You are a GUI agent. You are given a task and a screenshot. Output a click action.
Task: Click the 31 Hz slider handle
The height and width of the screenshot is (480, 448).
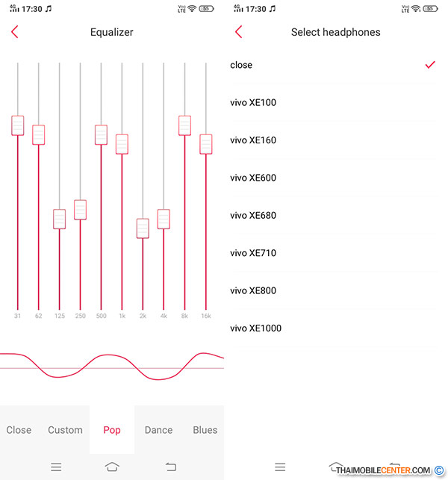(18, 125)
